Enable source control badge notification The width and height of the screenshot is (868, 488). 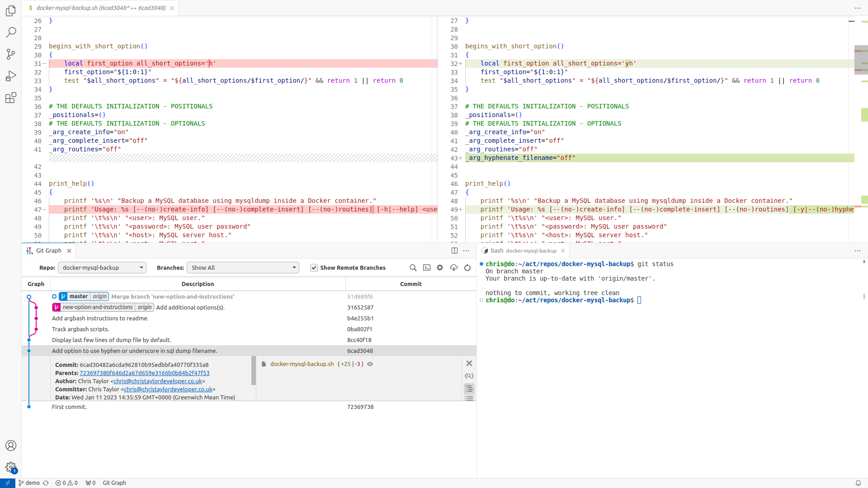point(11,54)
